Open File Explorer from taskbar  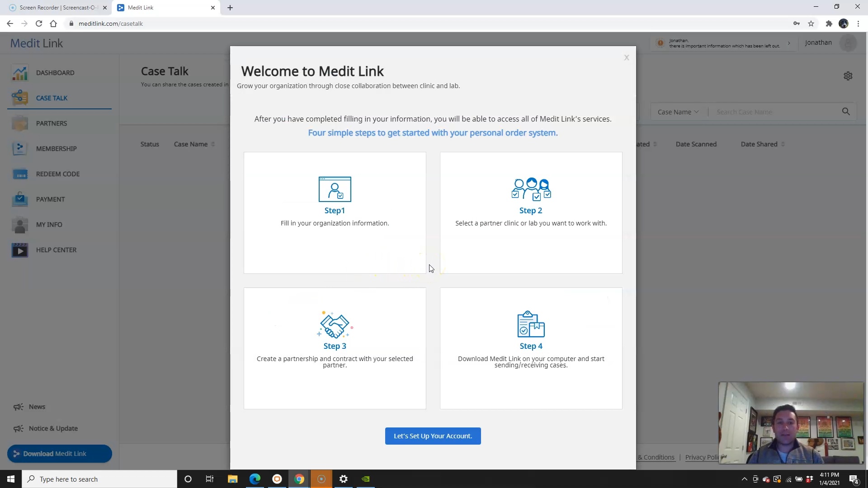coord(232,479)
